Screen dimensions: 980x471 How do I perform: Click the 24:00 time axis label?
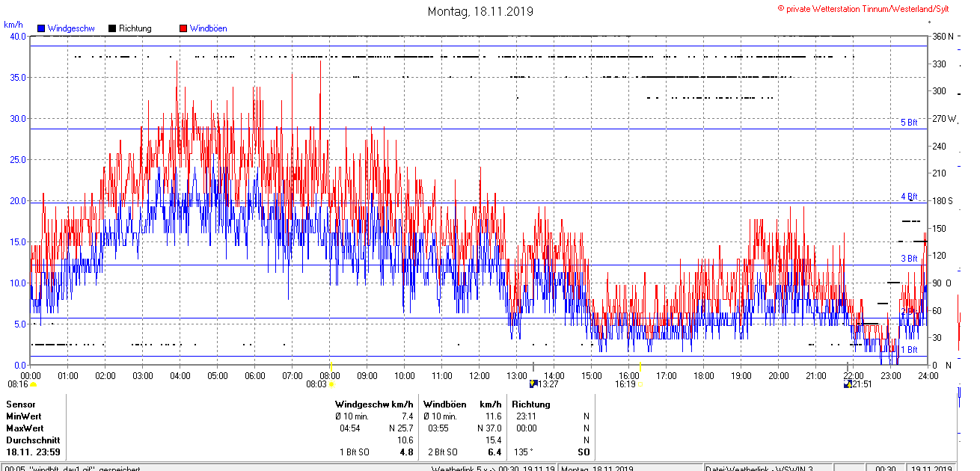coord(928,375)
